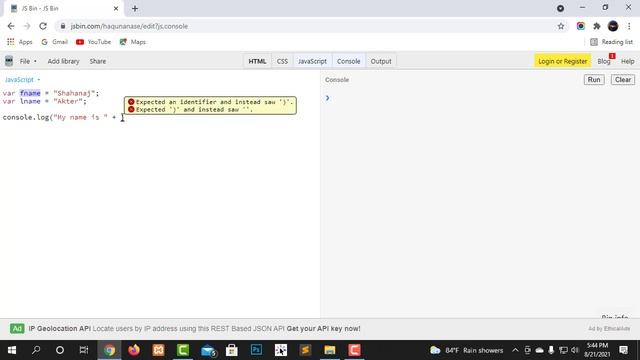Viewport: 640px width, 360px height.
Task: Open XAMPP from taskbar
Action: tap(158, 350)
